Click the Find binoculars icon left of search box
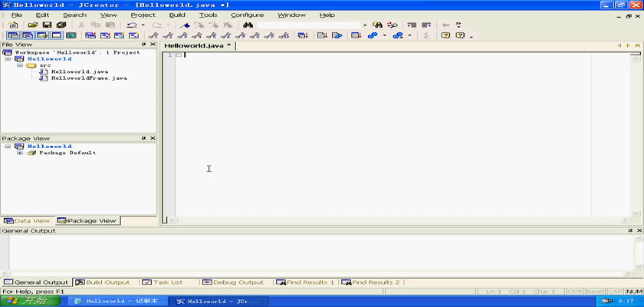 [x=248, y=25]
